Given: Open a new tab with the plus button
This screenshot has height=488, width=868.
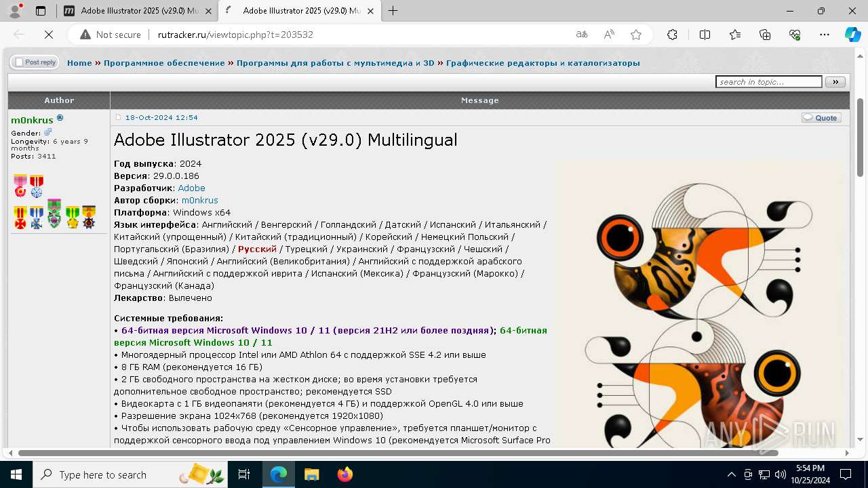Looking at the screenshot, I should click(393, 11).
